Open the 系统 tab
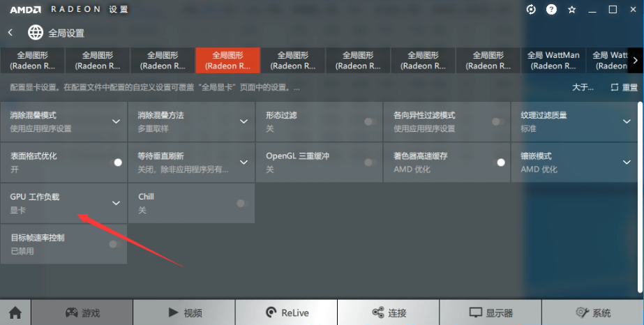 592,312
